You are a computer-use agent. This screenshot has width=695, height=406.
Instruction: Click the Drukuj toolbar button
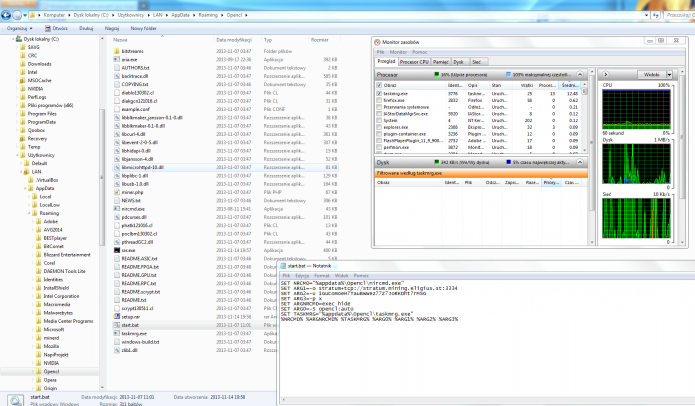[x=86, y=28]
